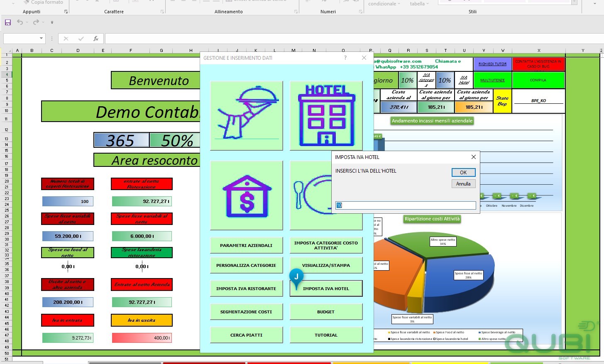This screenshot has height=364, width=604.
Task: Click the BUDGET button
Action: pos(326,312)
